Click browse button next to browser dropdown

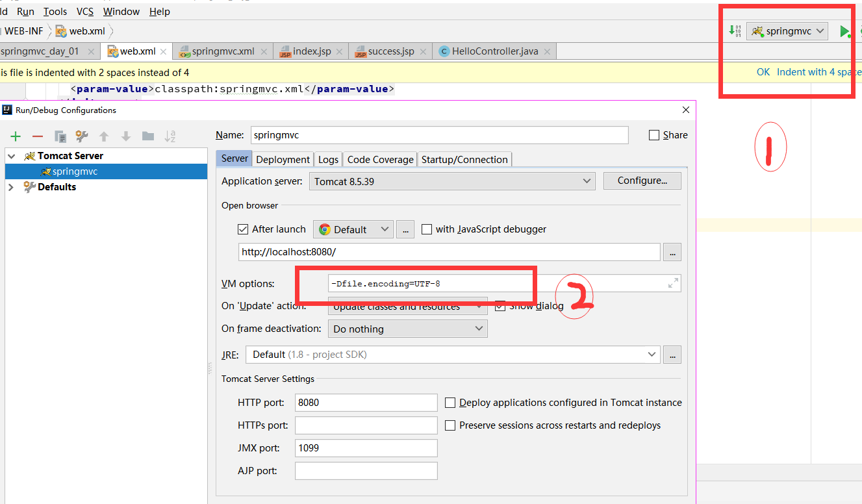tap(405, 229)
